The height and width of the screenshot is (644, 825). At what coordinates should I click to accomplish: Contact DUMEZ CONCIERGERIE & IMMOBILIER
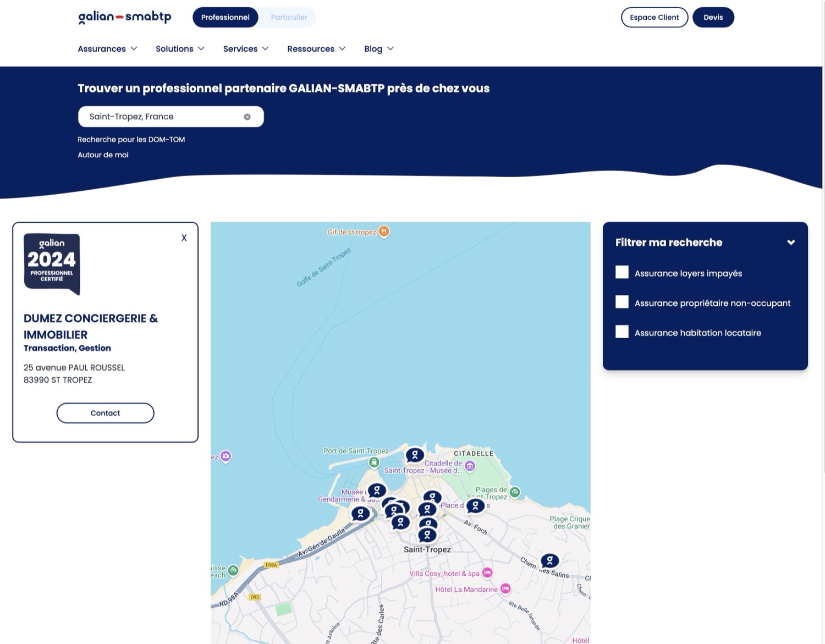tap(105, 412)
